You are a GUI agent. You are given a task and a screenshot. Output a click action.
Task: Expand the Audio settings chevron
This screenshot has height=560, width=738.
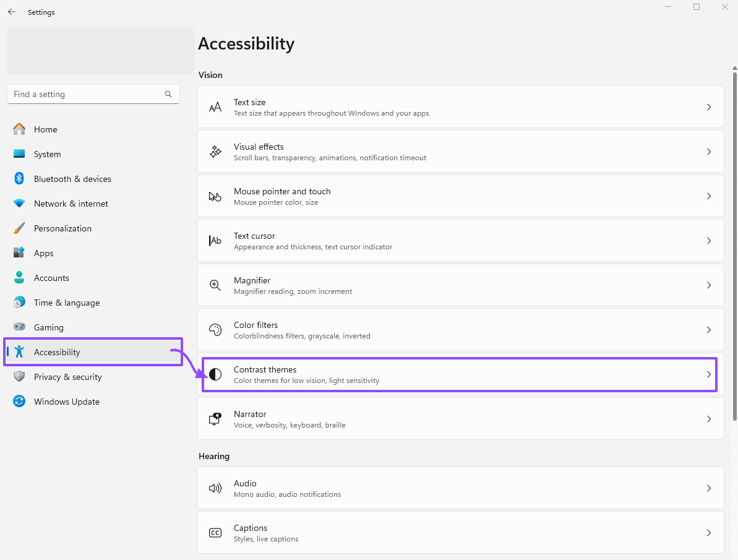pos(709,488)
